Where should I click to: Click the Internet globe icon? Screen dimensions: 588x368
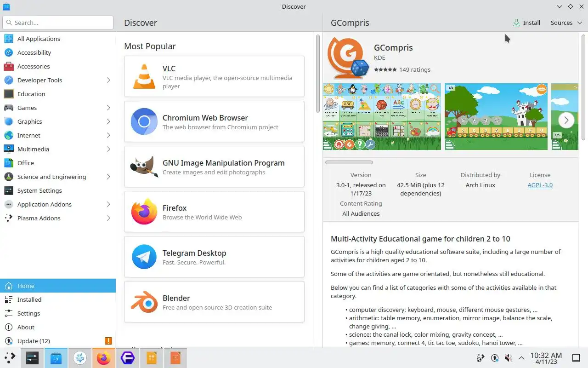pyautogui.click(x=9, y=135)
